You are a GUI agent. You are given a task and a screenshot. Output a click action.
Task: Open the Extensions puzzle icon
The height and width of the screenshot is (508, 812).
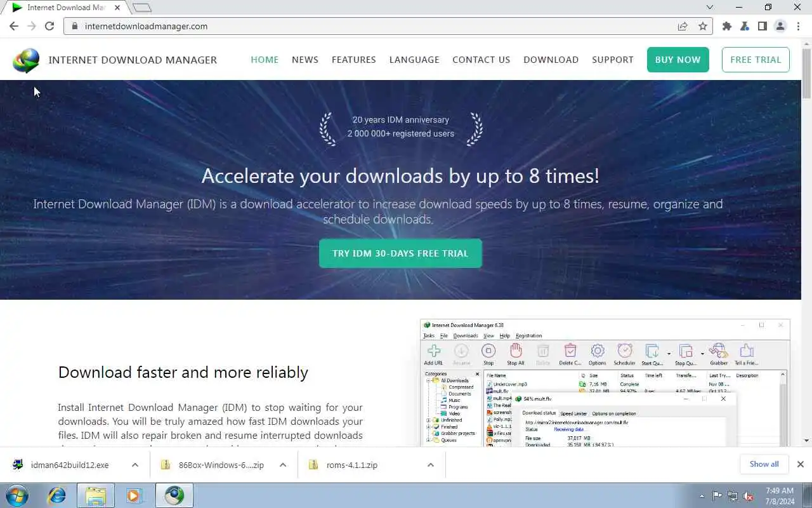coord(727,26)
